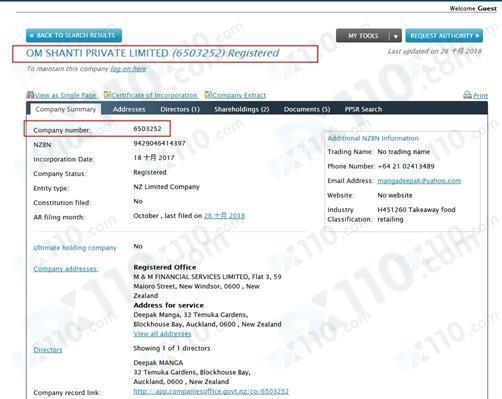Click the 'Welcome Guest' text
Image resolution: width=502 pixels, height=399 pixels.
(473, 8)
